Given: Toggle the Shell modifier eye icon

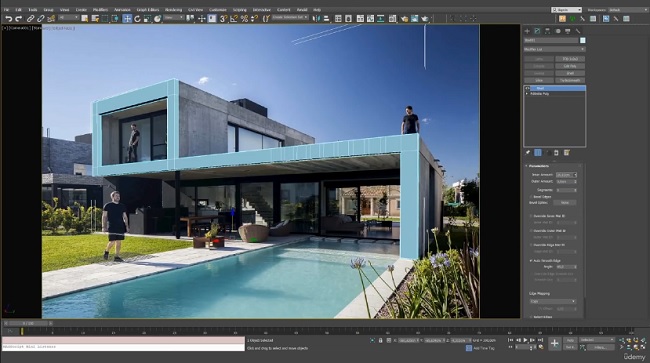Looking at the screenshot, I should pyautogui.click(x=527, y=88).
